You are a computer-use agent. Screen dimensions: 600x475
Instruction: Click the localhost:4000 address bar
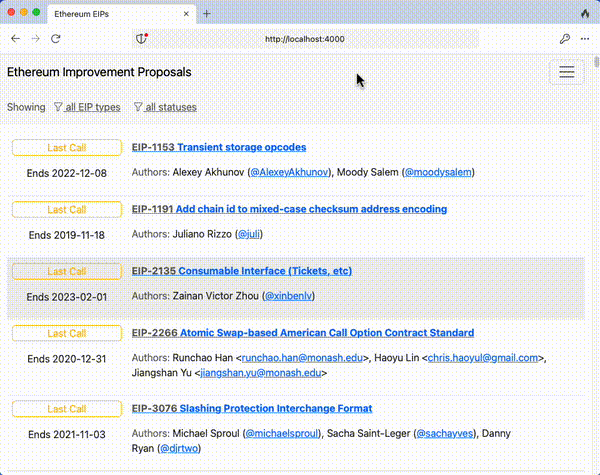305,39
